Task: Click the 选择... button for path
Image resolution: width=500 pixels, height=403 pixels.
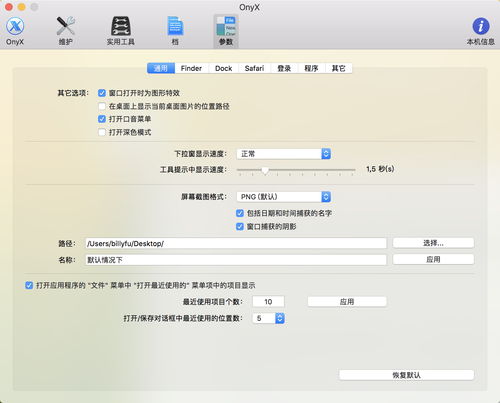Action: click(433, 243)
